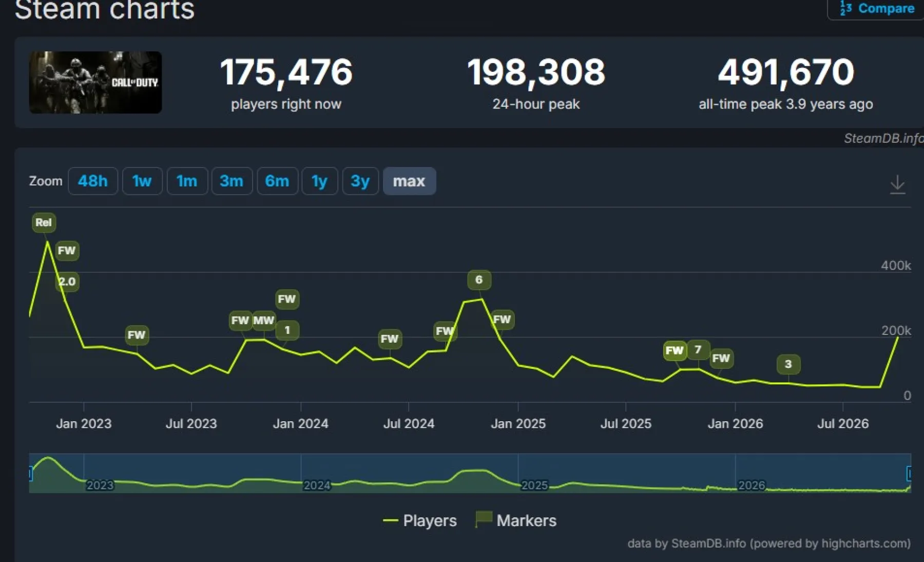The width and height of the screenshot is (924, 562).
Task: Click the 491,670 all-time peak figure
Action: 786,72
